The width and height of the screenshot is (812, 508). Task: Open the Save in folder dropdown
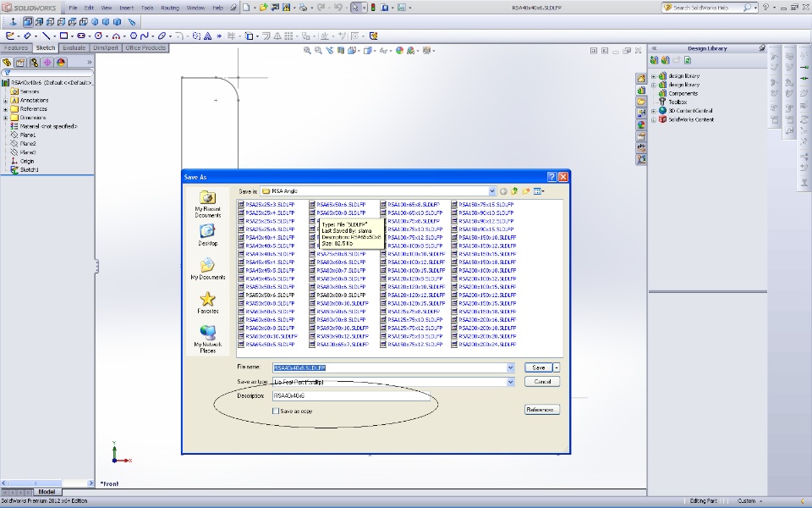point(492,191)
